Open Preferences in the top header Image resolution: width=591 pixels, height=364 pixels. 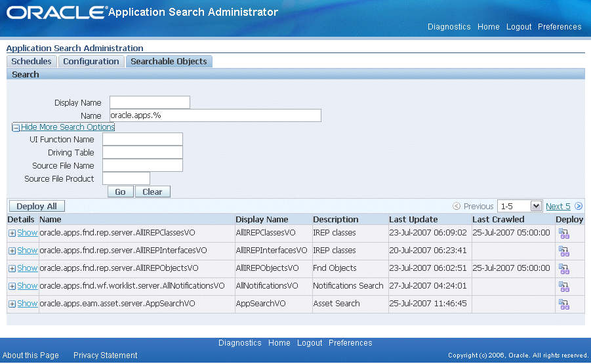pos(560,27)
